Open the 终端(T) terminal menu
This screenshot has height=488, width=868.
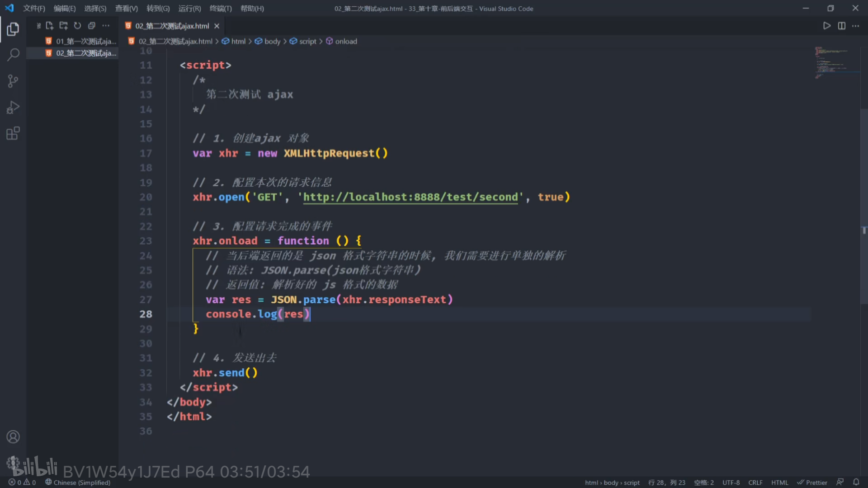click(x=221, y=9)
